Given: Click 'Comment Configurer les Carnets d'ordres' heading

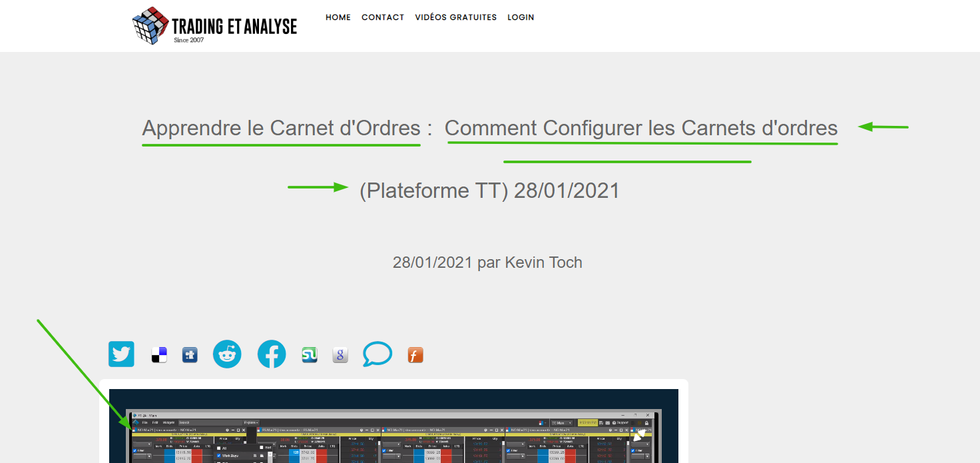Looking at the screenshot, I should point(641,128).
